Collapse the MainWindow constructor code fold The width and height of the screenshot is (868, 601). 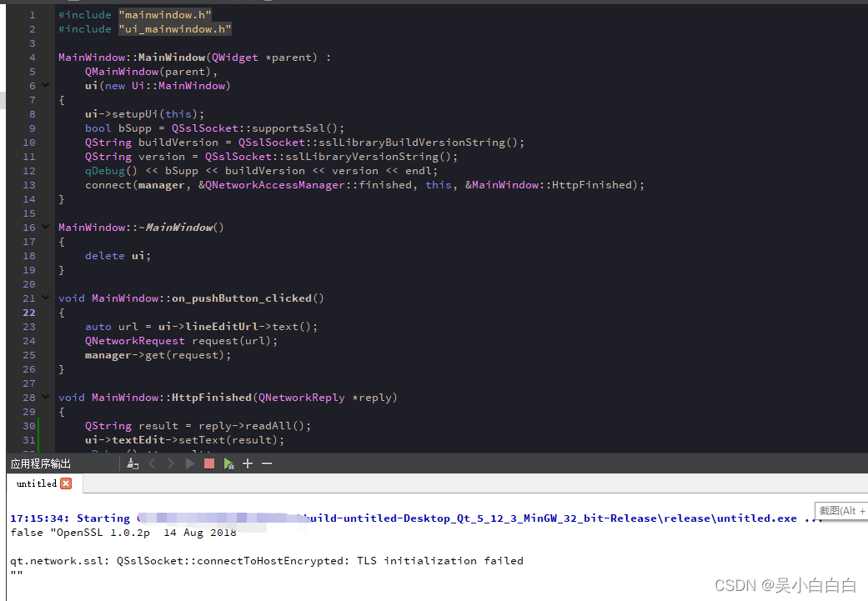click(45, 85)
